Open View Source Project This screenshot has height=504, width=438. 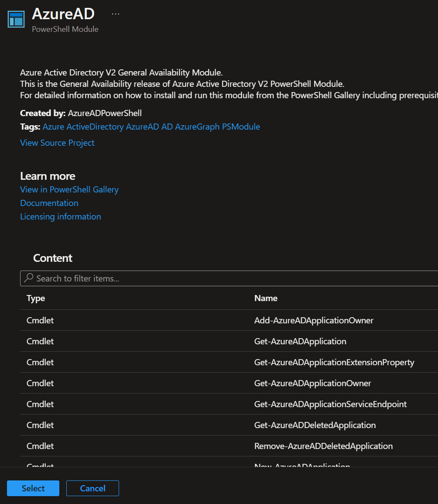click(x=57, y=143)
